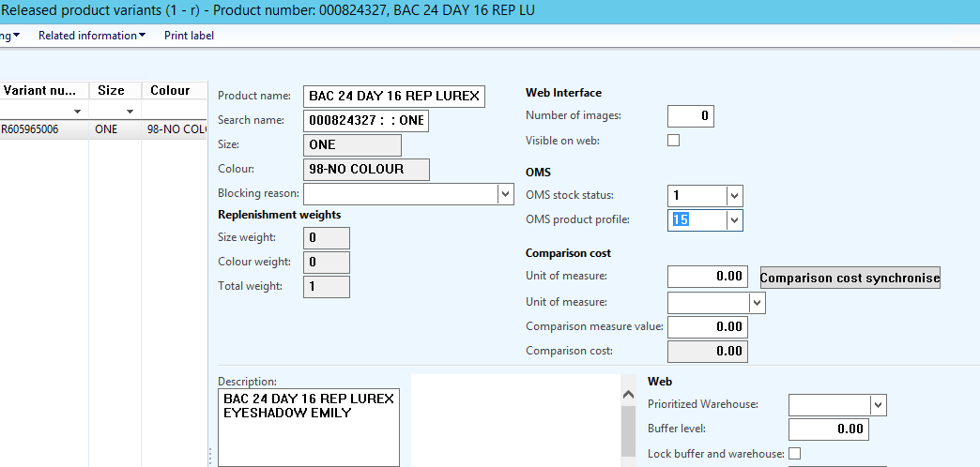Screen dimensions: 980x467
Task: Toggle the Visible on web checkbox
Action: [673, 141]
